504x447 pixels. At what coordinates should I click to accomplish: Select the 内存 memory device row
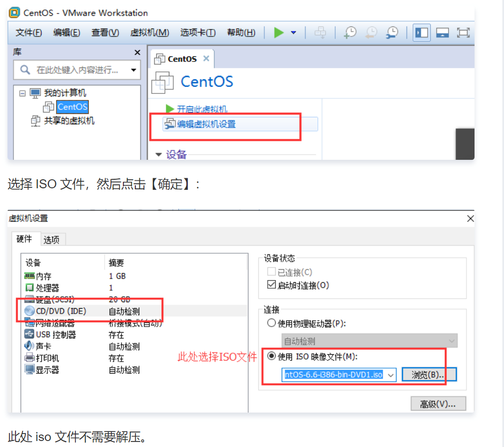click(x=135, y=276)
